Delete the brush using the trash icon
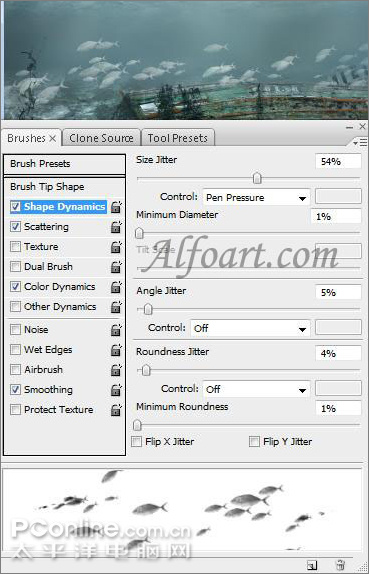Viewport: 369px width, 574px height. tap(340, 565)
